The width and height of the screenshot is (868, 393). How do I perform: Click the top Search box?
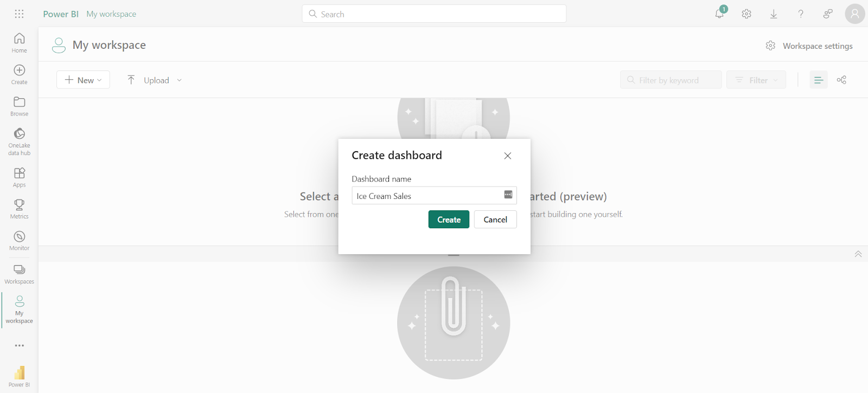pos(434,14)
